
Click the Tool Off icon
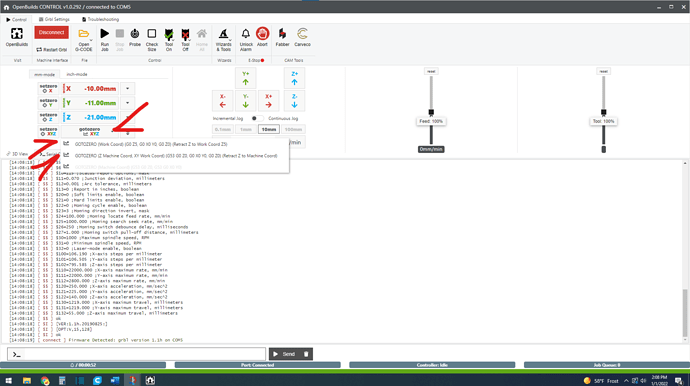(185, 34)
